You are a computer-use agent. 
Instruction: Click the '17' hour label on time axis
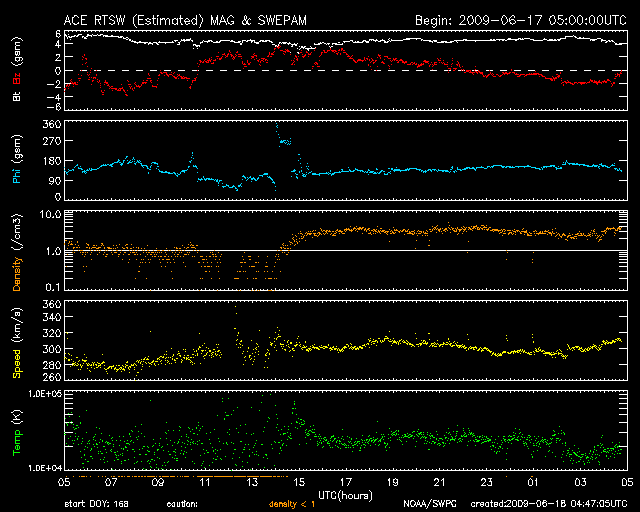tap(345, 483)
